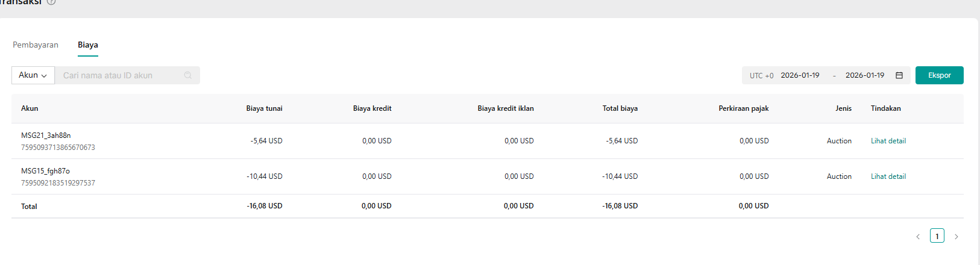Select page 1 in pagination
The height and width of the screenshot is (265, 980).
[x=937, y=236]
